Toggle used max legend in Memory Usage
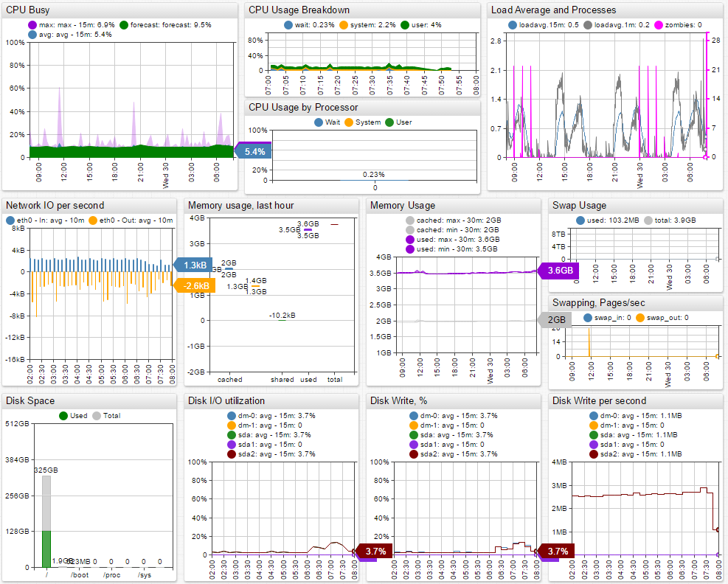This screenshot has width=728, height=584. [410, 240]
